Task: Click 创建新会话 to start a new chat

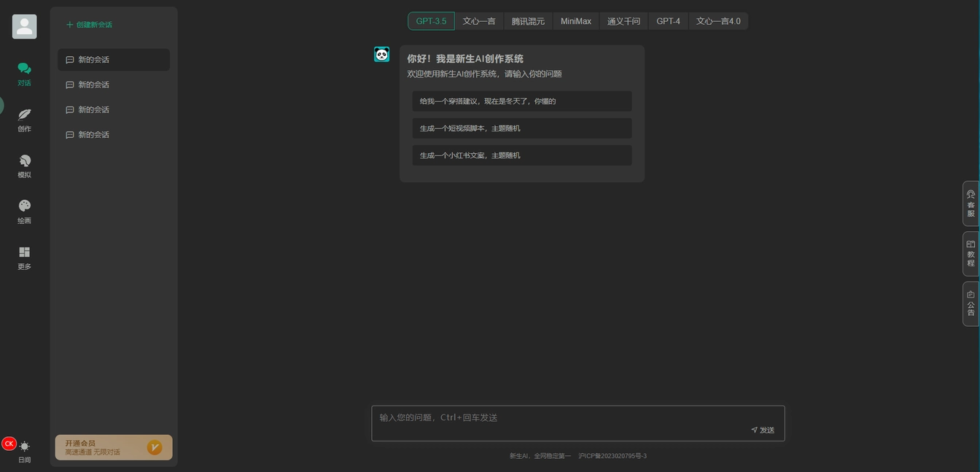Action: coord(88,24)
